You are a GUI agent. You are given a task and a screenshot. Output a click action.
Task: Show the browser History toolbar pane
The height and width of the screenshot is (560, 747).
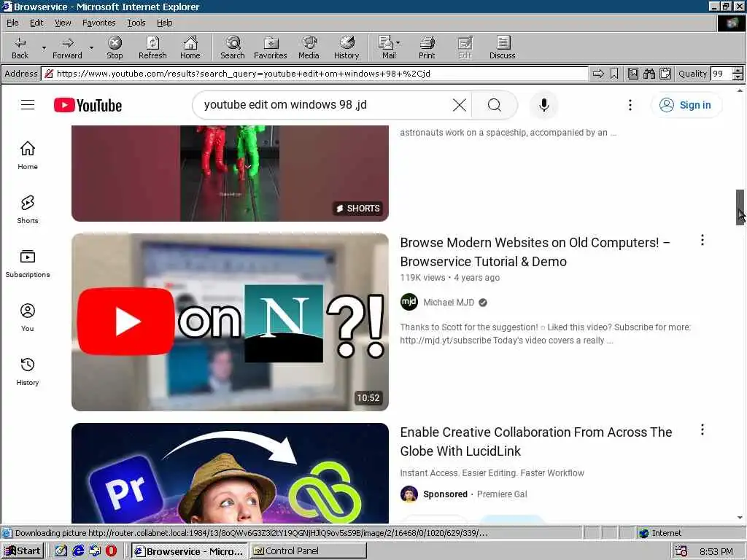pos(347,47)
